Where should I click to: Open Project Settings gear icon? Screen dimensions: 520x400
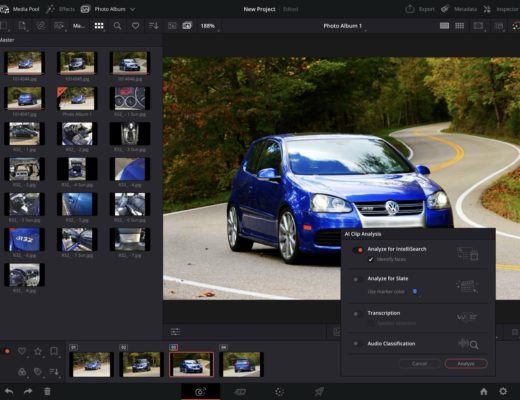[503, 391]
